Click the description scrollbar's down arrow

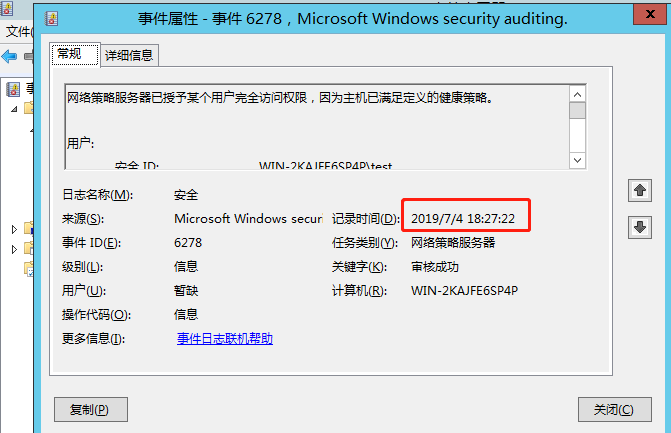577,160
